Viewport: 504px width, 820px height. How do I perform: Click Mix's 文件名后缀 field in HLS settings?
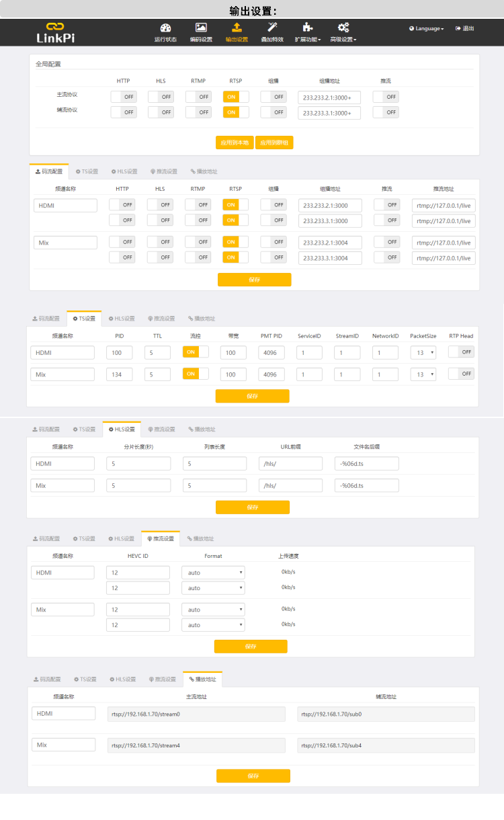pyautogui.click(x=367, y=485)
